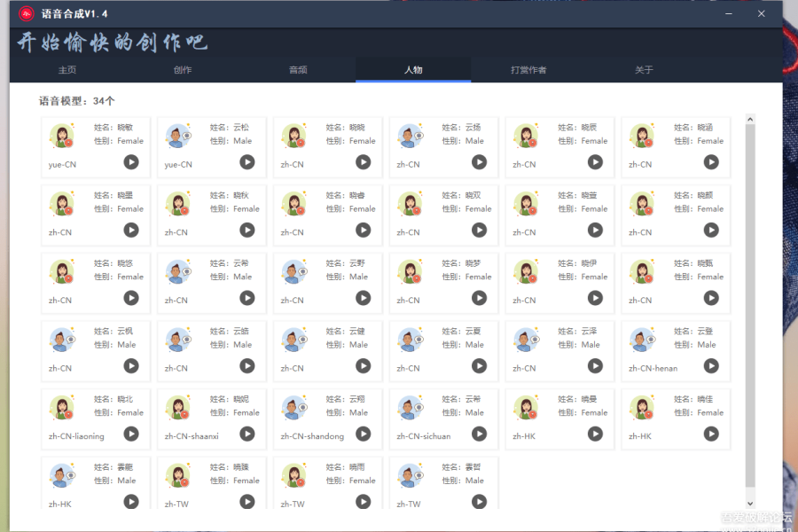Viewport: 798px width, 532px height.
Task: Click 晓悠's avatar thumbnail
Action: tap(60, 272)
